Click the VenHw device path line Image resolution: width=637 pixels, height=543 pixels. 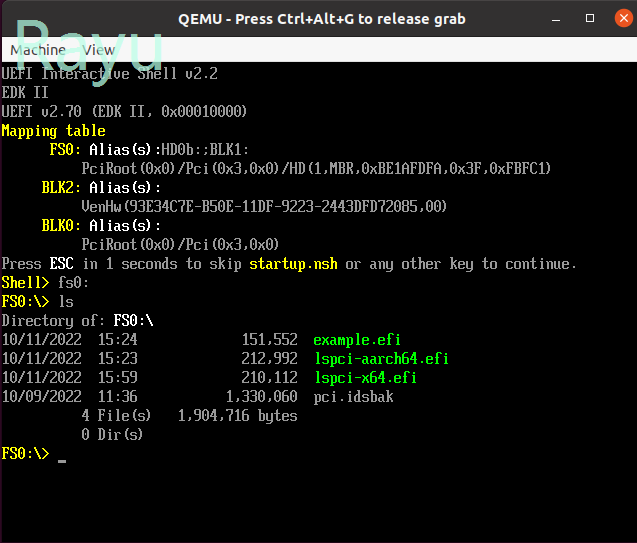tap(264, 207)
